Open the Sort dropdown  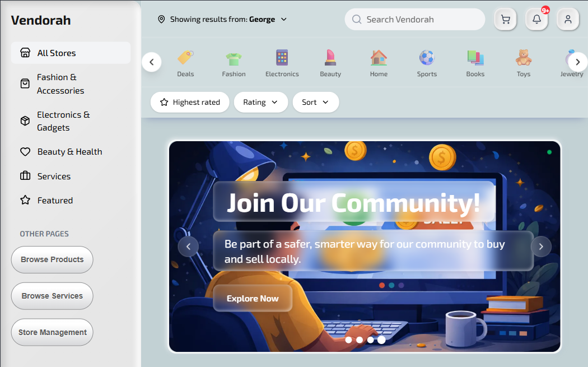pos(315,102)
